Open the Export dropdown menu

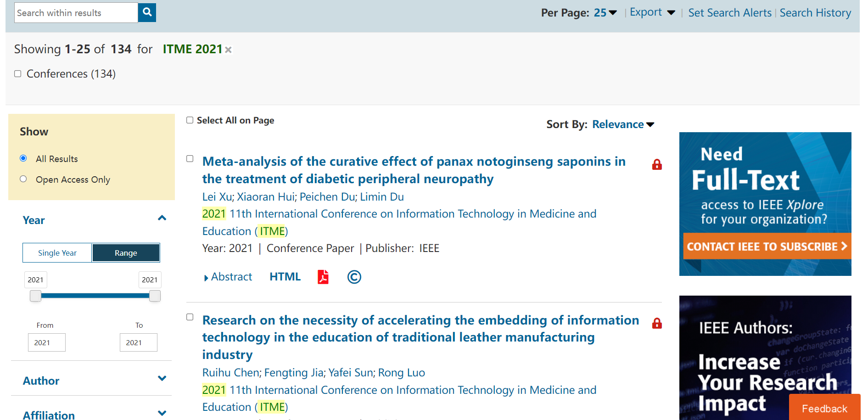[x=652, y=12]
